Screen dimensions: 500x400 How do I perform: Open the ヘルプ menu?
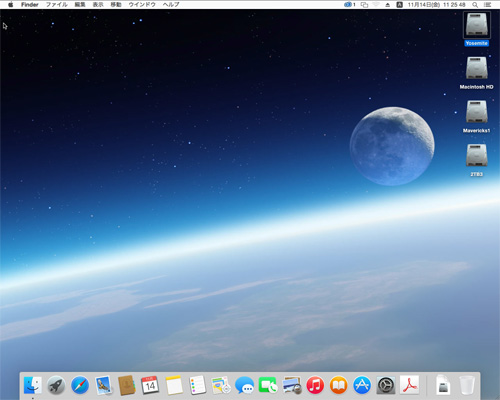(171, 5)
